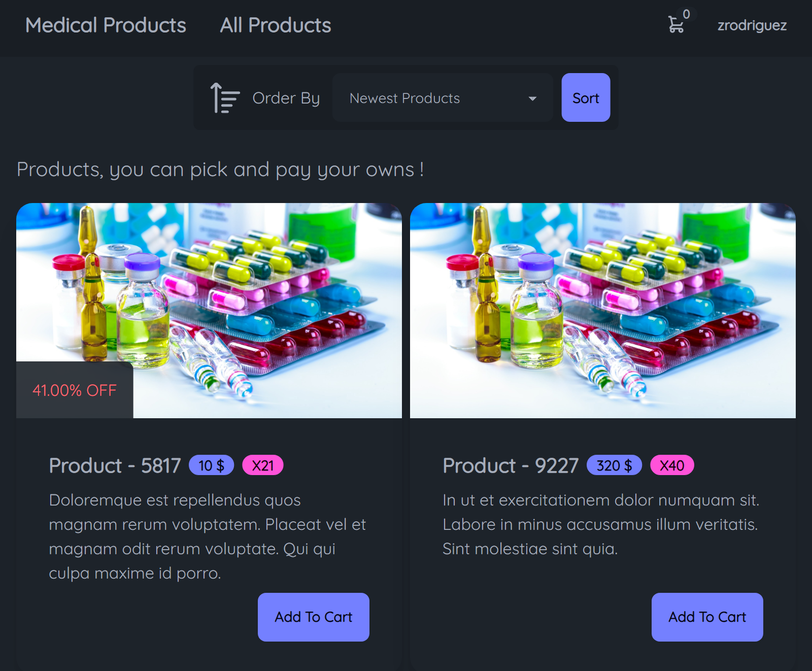This screenshot has height=671, width=812.
Task: Select the Product - 9227 title
Action: coord(510,465)
